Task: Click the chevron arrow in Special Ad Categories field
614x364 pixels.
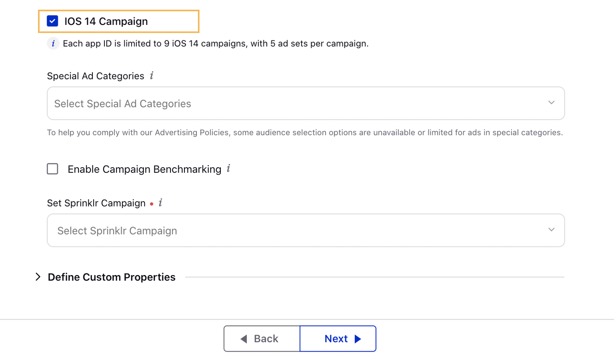Action: point(551,103)
